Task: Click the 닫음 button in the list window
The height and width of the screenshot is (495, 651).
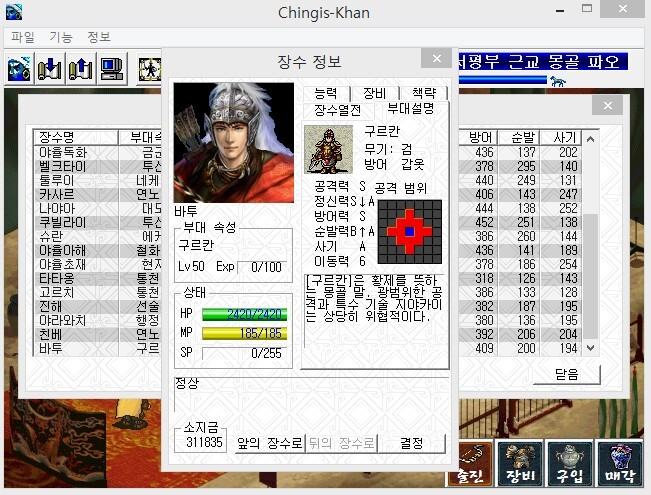Action: 567,375
